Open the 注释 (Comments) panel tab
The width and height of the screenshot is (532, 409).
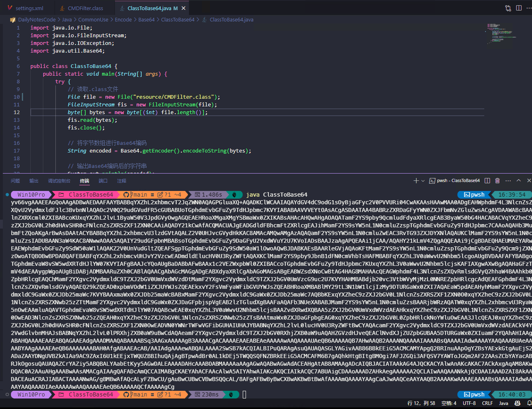tap(122, 181)
